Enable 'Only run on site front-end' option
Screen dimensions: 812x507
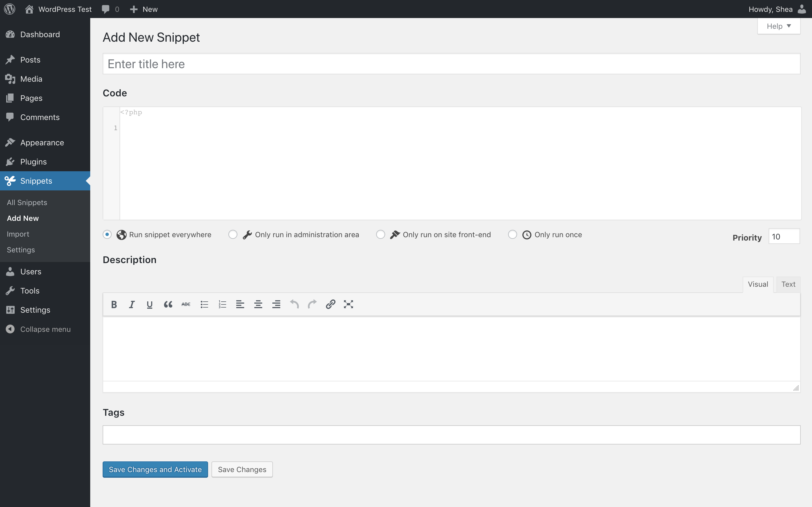[x=381, y=234]
